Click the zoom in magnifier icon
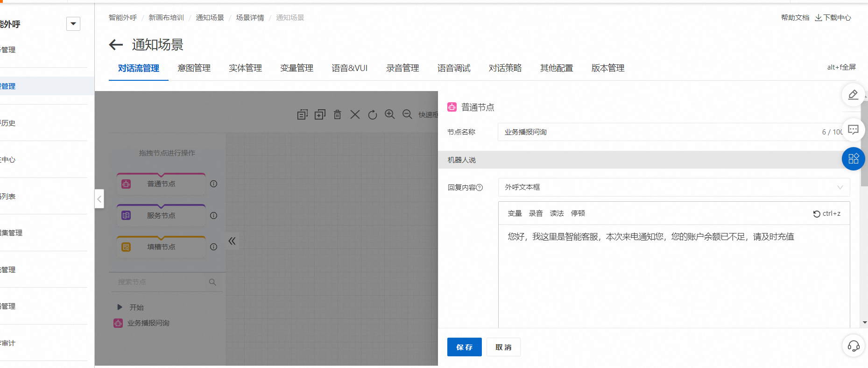Image resolution: width=868 pixels, height=368 pixels. click(x=390, y=114)
